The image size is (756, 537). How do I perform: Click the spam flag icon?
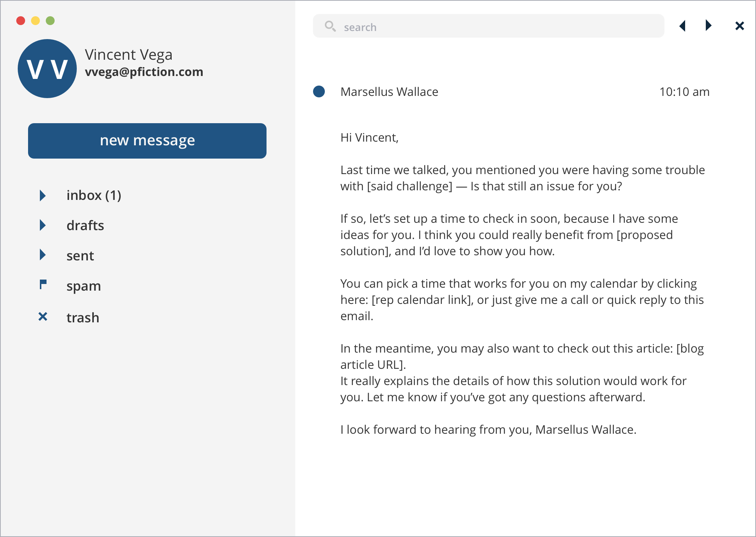[43, 285]
